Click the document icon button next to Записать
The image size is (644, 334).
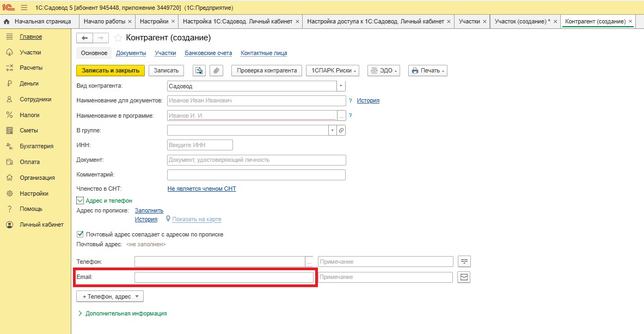coord(200,70)
